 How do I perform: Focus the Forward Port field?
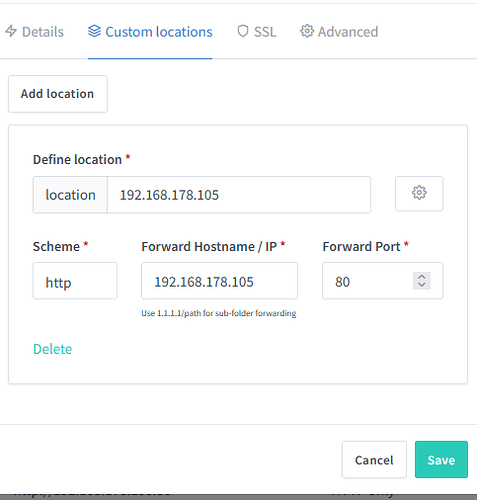(x=382, y=281)
